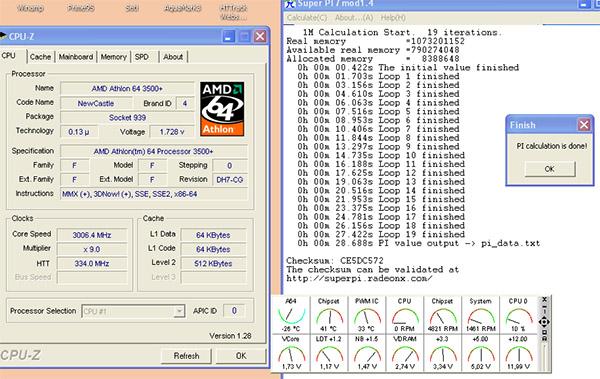Click the Voltage value '1.728 v'
Screen dimensions: 600x379
(172, 132)
